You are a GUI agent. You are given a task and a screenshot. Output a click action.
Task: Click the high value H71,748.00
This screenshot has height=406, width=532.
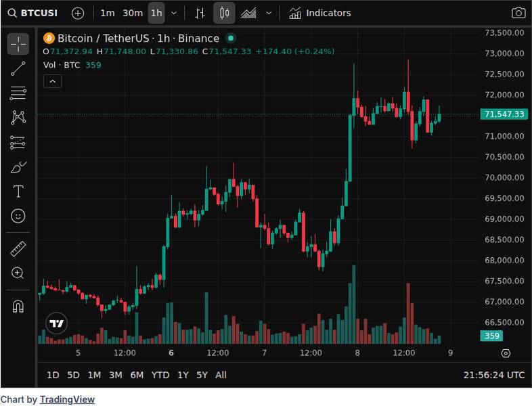coord(121,51)
